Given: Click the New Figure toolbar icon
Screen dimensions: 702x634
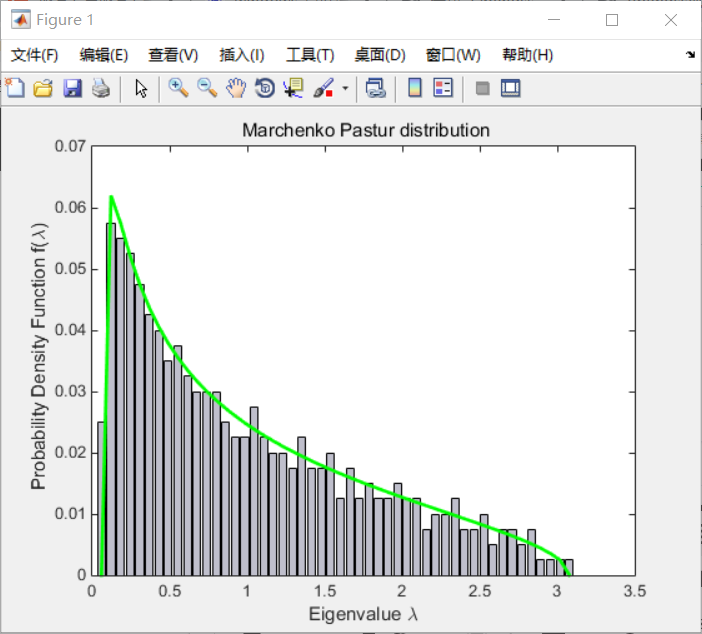Looking at the screenshot, I should tap(15, 88).
